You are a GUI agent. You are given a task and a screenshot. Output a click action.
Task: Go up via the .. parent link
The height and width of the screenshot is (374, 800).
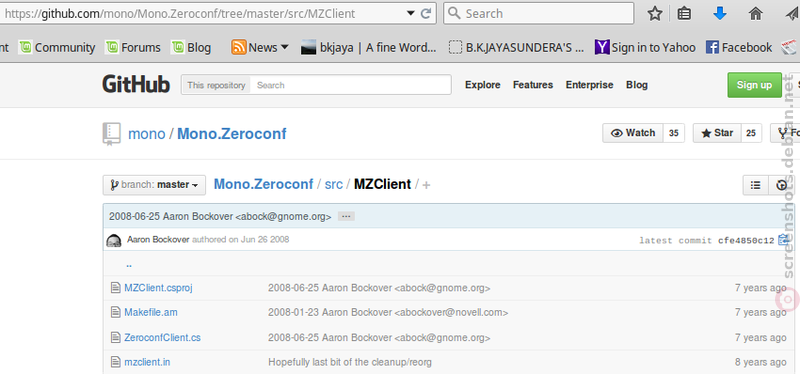coord(129,264)
